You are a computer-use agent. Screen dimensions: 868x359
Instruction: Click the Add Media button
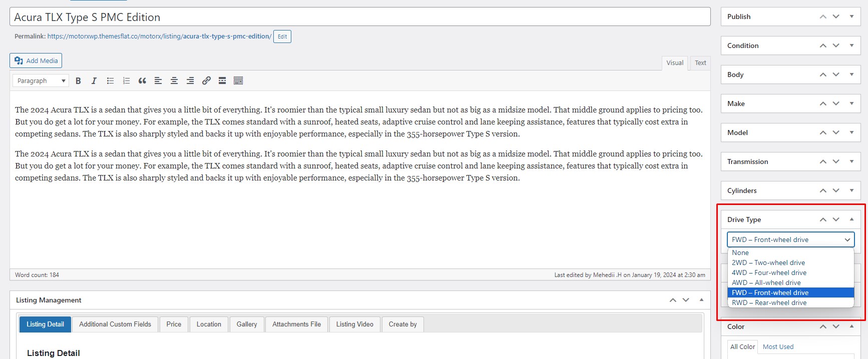point(36,60)
